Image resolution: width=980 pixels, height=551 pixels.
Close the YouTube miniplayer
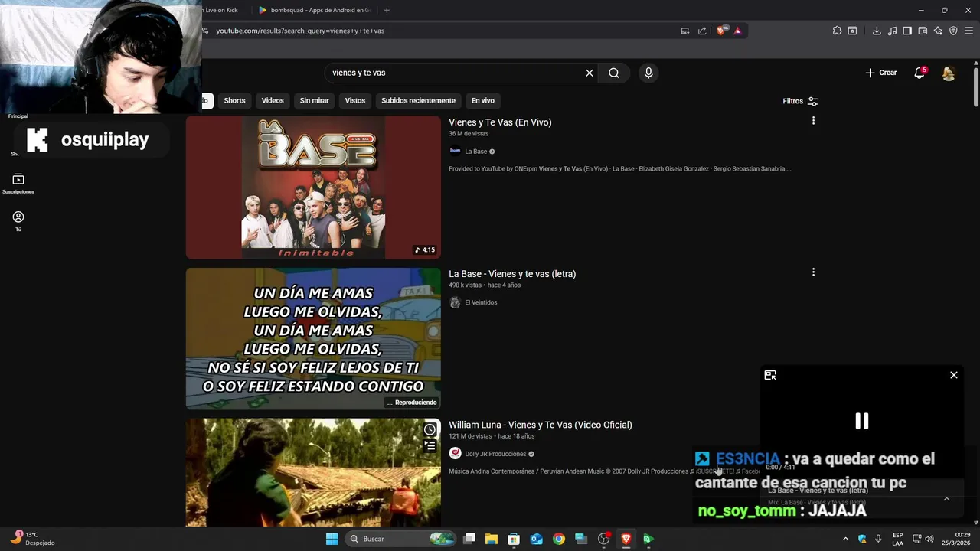tap(954, 375)
